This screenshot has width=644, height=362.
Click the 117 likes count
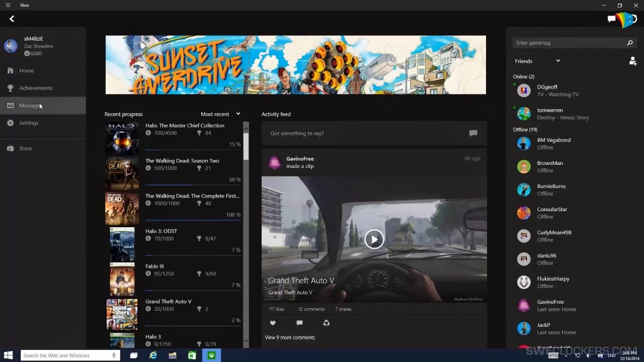pos(276,309)
